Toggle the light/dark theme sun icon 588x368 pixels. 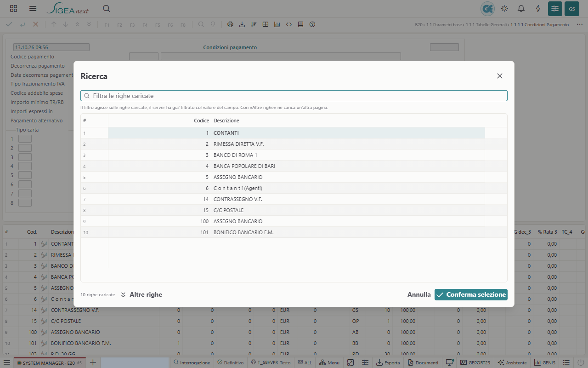click(504, 9)
